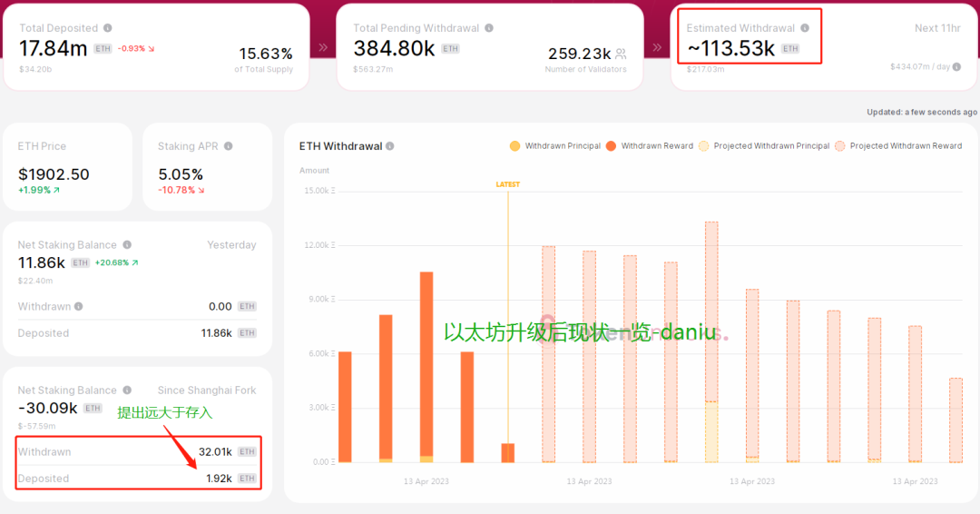
Task: Click the Withdrawn Principal yellow legend dot
Action: (x=515, y=146)
